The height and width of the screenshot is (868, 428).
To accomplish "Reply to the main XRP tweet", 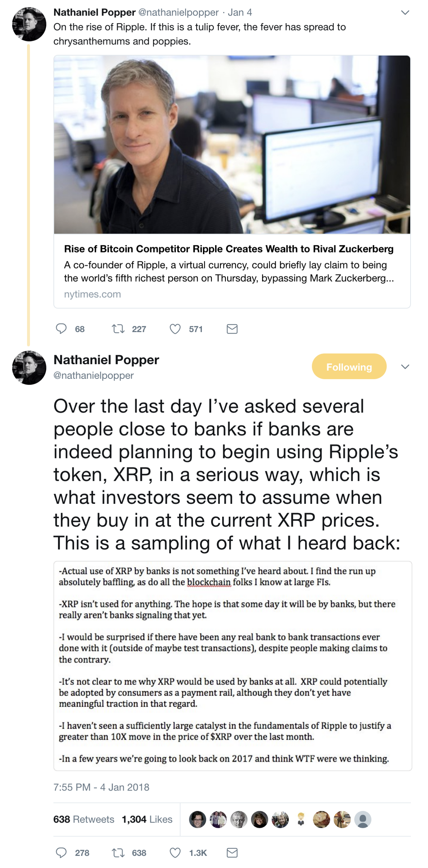I will [61, 853].
